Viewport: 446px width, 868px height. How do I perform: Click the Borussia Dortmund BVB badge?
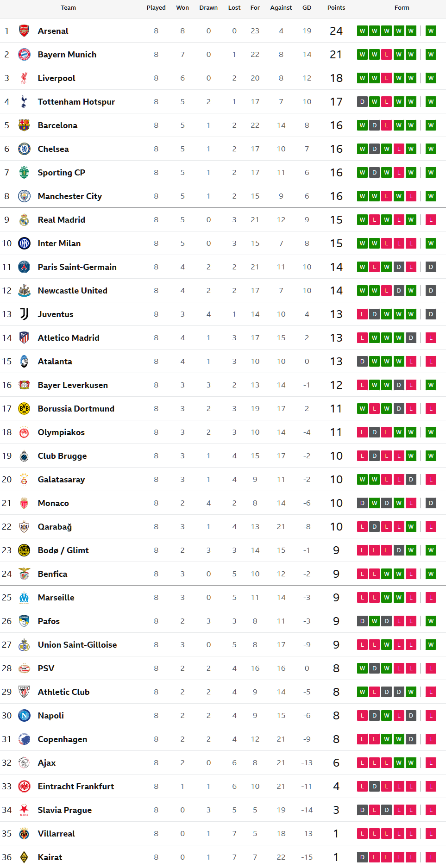tap(24, 409)
